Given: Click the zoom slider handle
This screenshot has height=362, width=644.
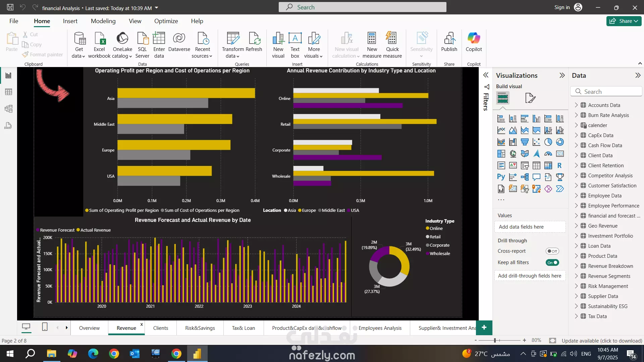Looking at the screenshot, I should click(495, 340).
